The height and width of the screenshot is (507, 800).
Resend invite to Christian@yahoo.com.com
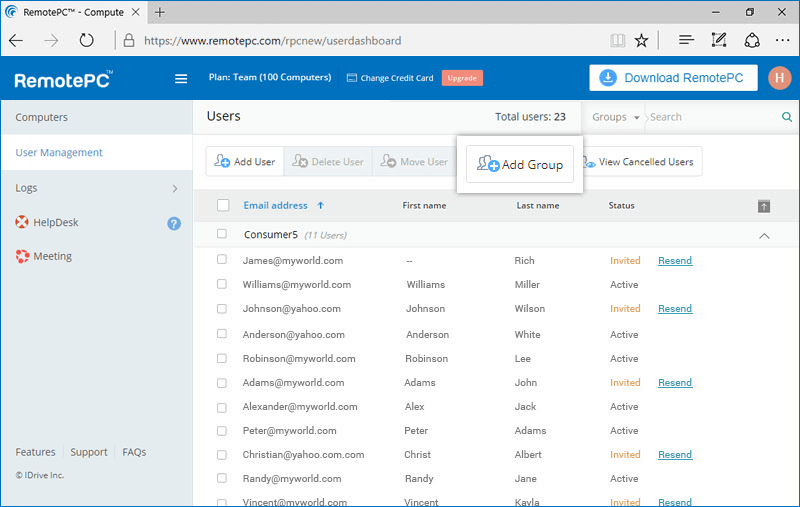[x=674, y=454]
